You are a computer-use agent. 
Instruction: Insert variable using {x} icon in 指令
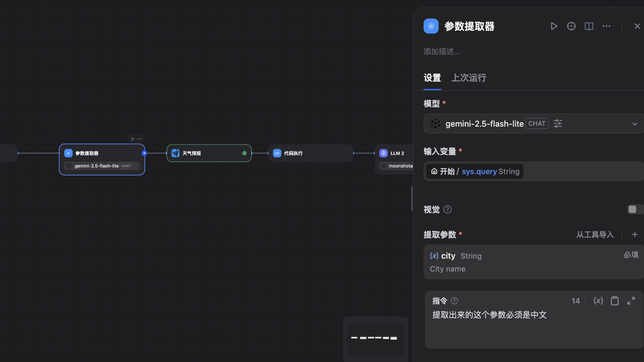598,301
